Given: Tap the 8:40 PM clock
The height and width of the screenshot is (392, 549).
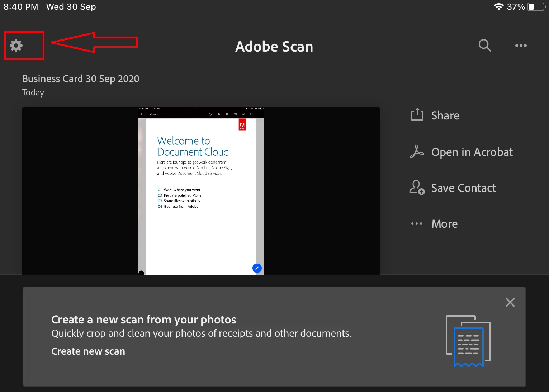Looking at the screenshot, I should click(x=21, y=7).
